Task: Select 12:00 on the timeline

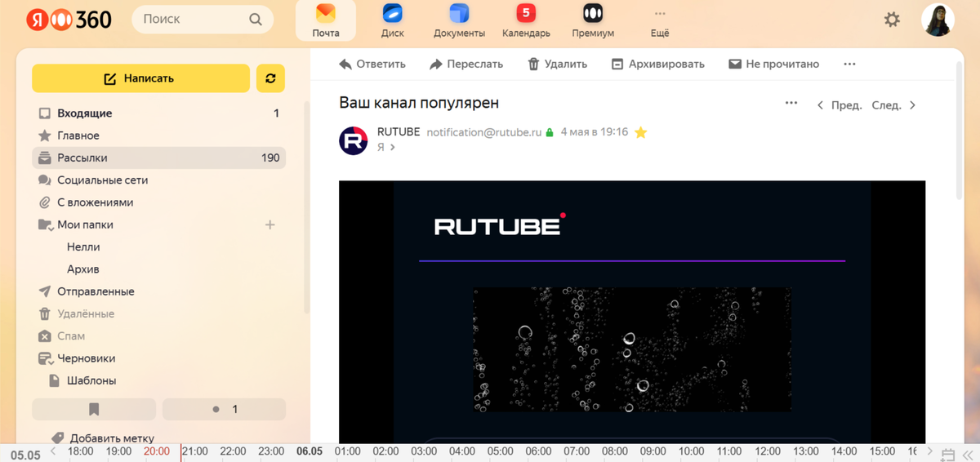Action: (768, 451)
